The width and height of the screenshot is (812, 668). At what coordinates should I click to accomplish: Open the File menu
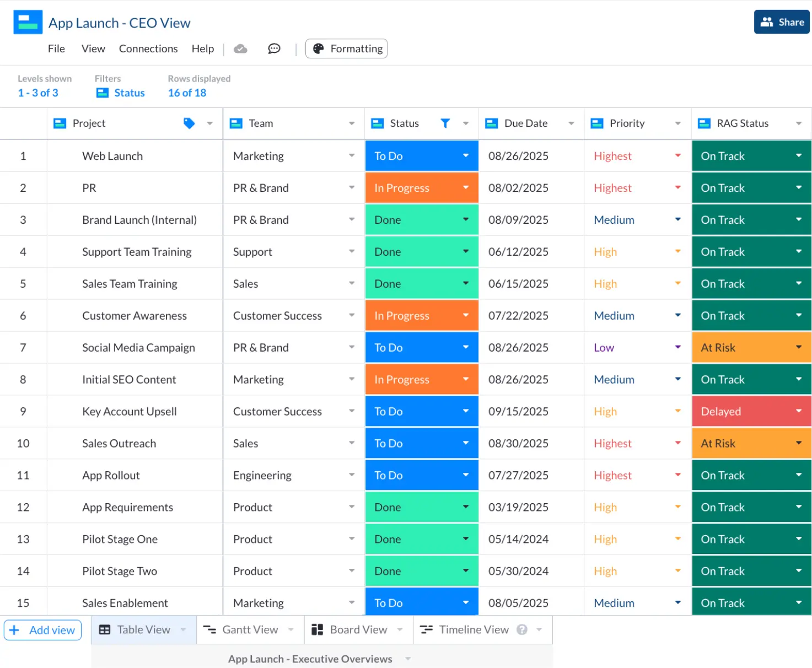pyautogui.click(x=56, y=49)
